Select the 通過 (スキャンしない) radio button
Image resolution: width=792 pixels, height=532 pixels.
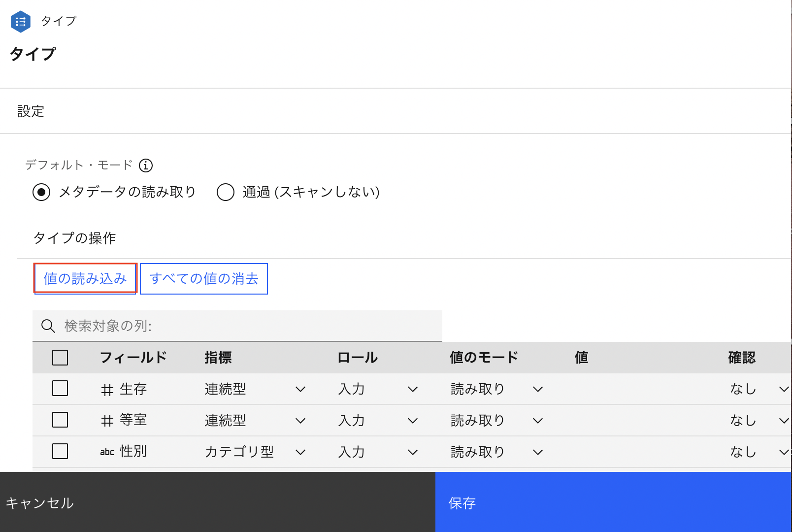[x=225, y=193]
